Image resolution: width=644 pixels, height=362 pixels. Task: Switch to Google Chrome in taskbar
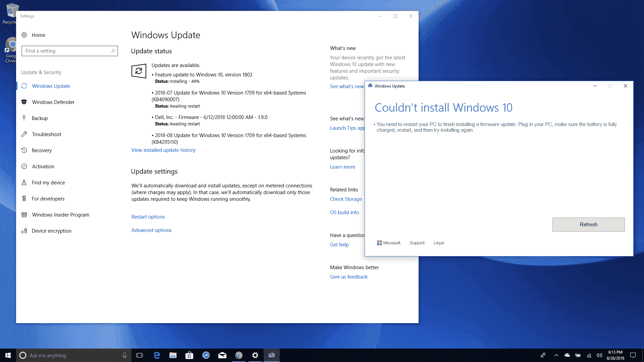click(x=239, y=355)
